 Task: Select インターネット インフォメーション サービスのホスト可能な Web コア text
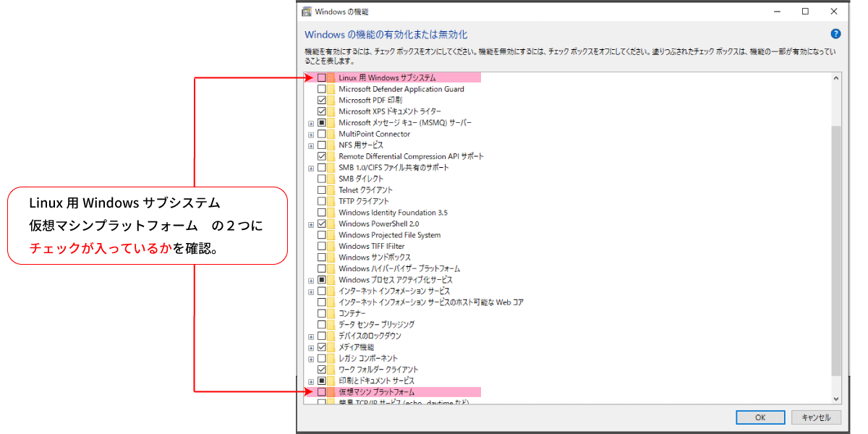431,302
